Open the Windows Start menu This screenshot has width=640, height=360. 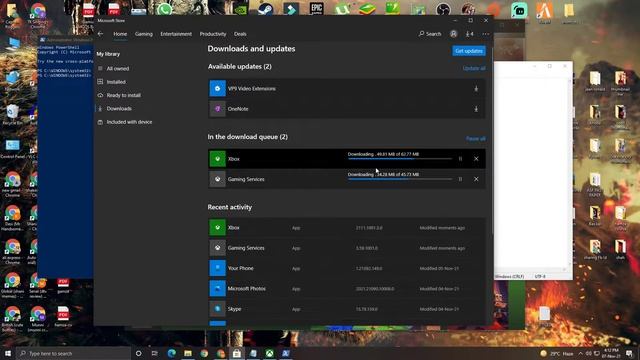(x=8, y=353)
